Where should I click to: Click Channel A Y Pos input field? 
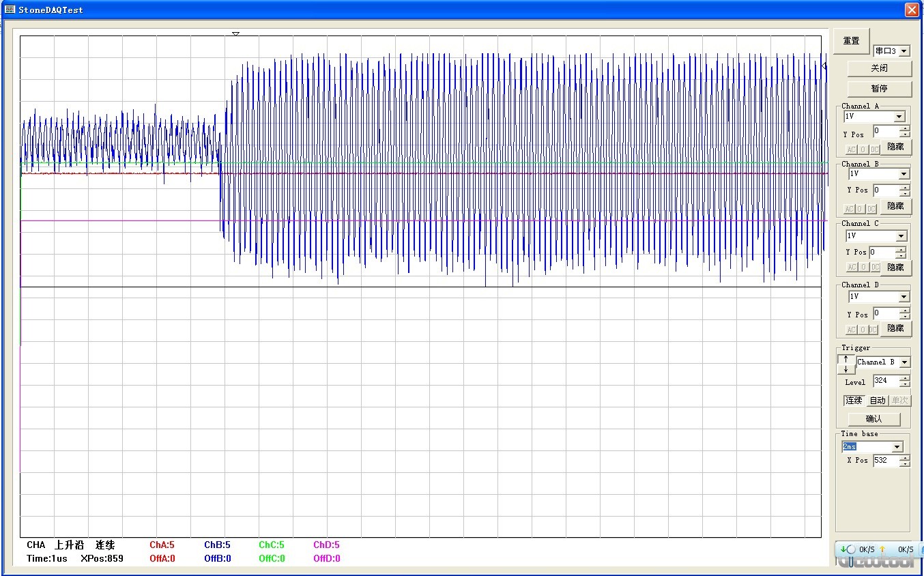(886, 131)
